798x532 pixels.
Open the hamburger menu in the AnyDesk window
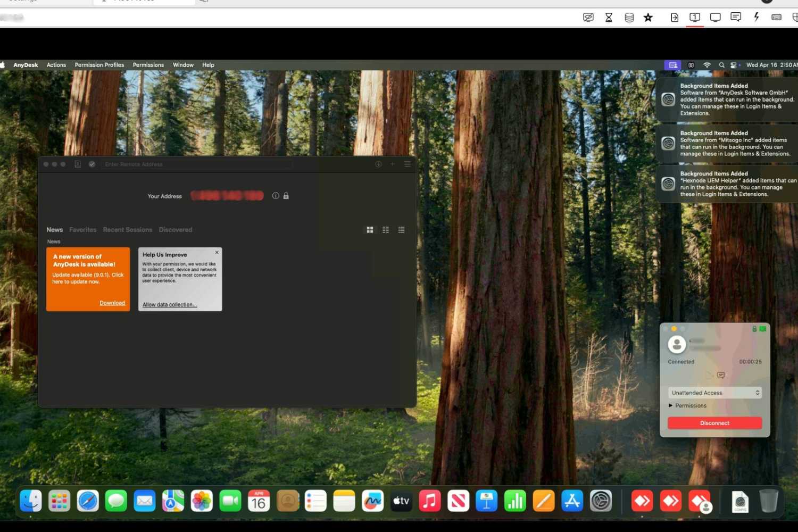tap(408, 164)
